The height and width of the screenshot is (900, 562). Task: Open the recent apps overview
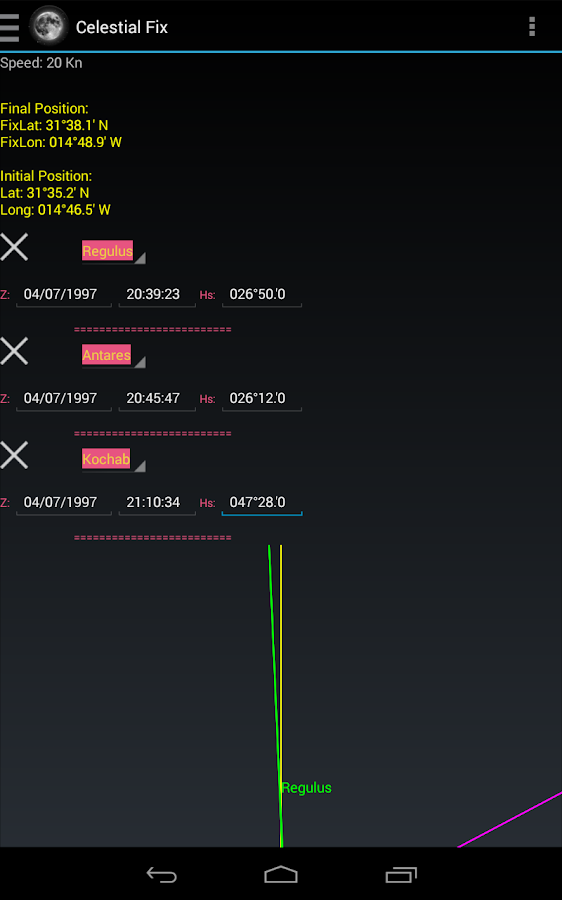tap(401, 875)
